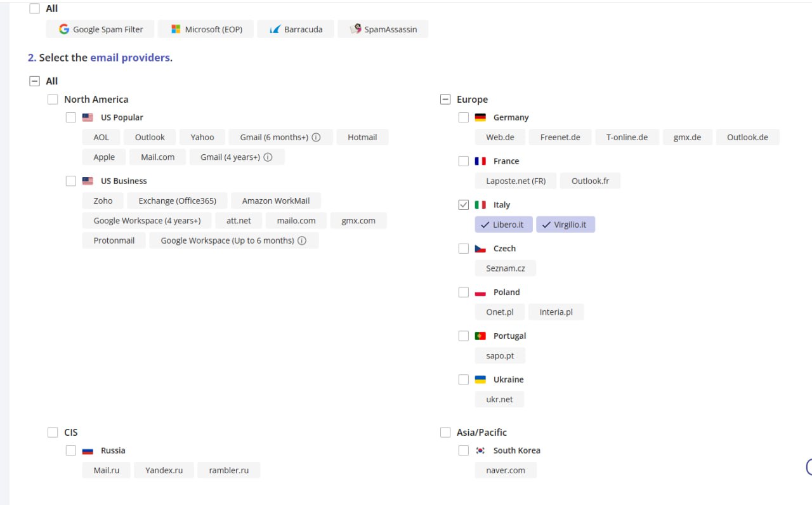812x505 pixels.
Task: Select the Google Spam Filter chip
Action: tap(100, 29)
